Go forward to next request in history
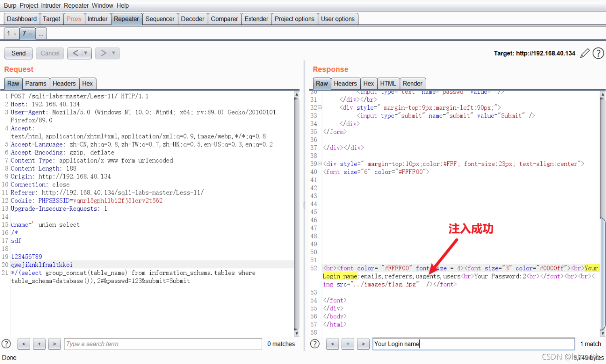Image resolution: width=606 pixels, height=364 pixels. coord(103,53)
